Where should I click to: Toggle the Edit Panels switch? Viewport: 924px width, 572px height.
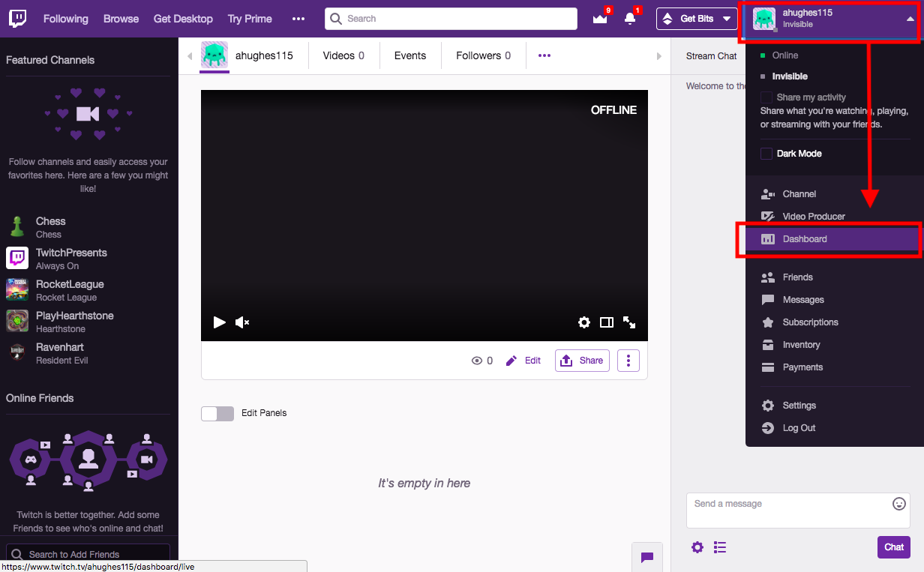point(217,413)
